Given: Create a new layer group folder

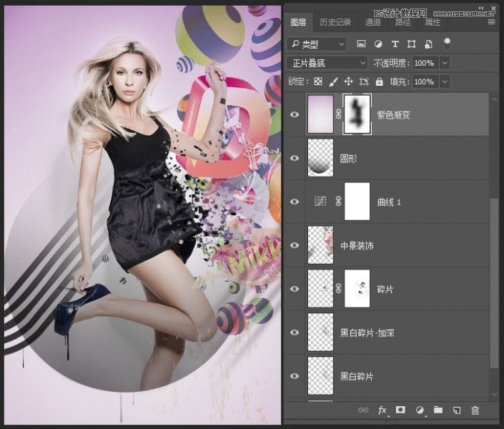Looking at the screenshot, I should click(x=438, y=410).
